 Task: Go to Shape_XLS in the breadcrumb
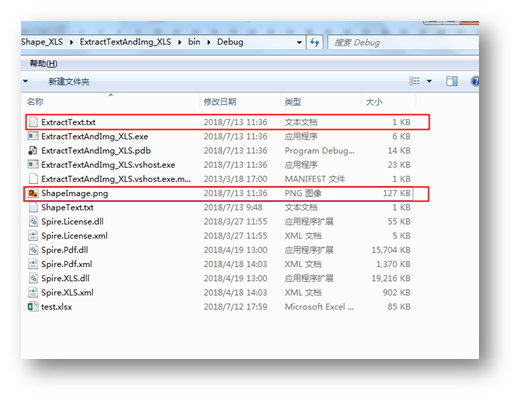click(42, 42)
